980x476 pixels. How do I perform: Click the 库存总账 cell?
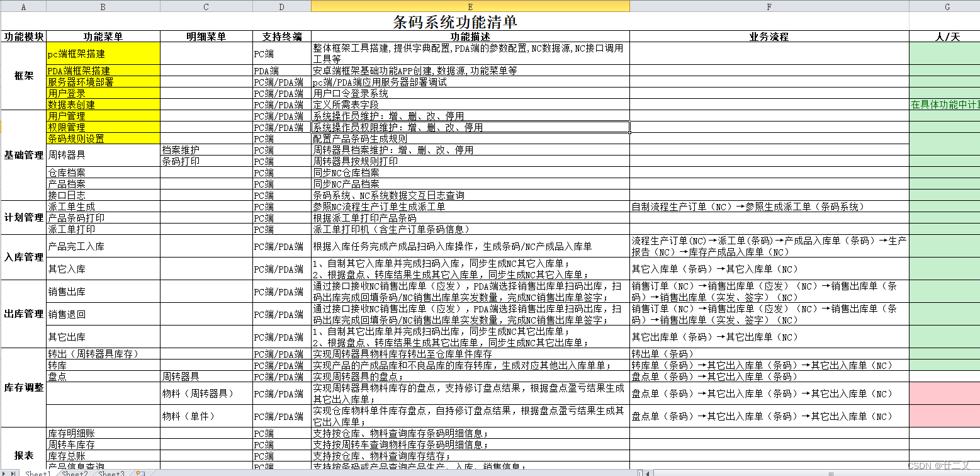103,456
